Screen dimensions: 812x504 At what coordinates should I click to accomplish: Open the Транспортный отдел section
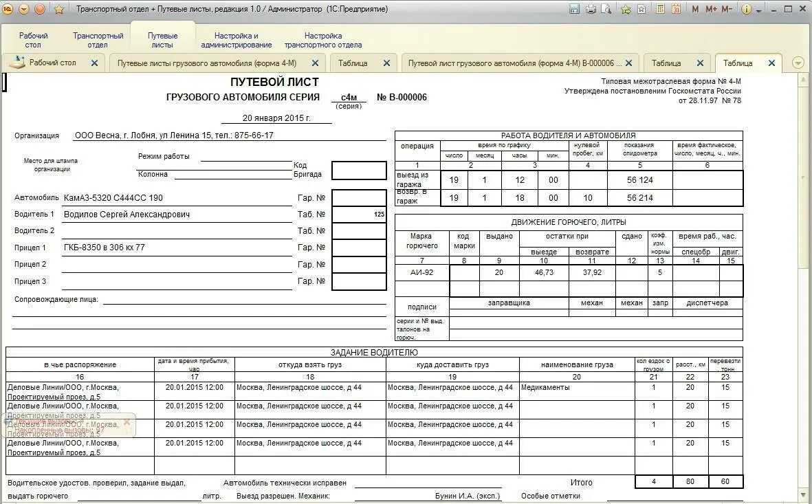98,40
